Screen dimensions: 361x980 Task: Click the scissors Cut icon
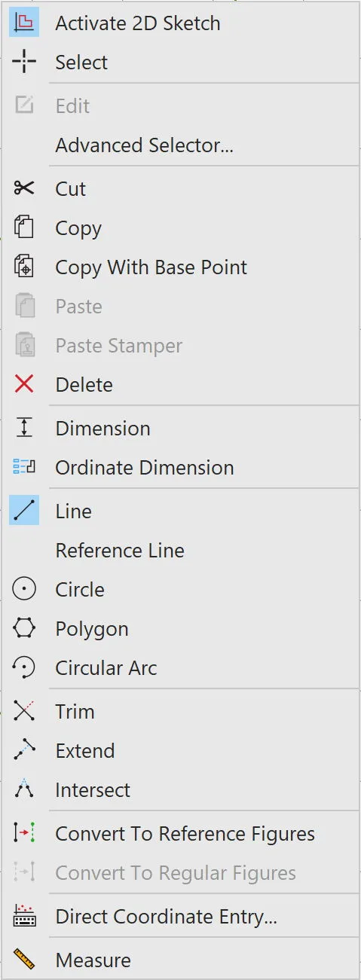[x=24, y=188]
